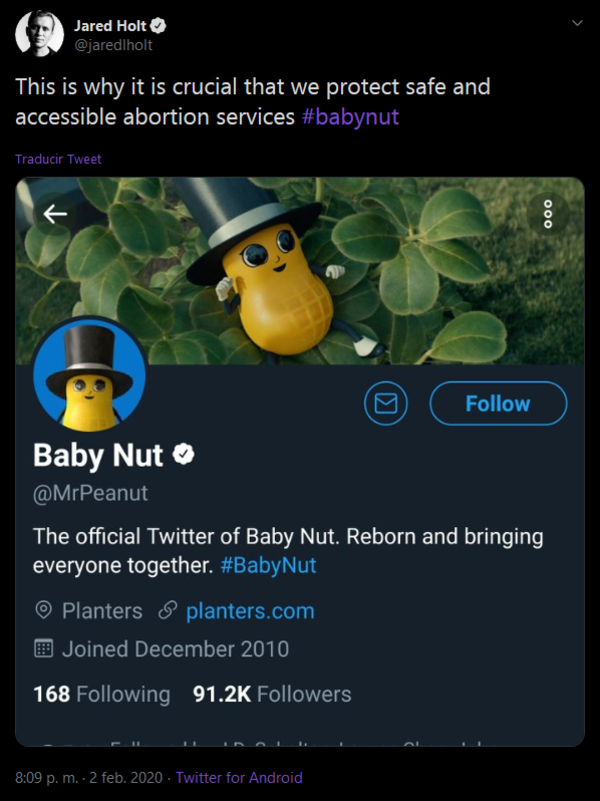Click the @jaredlholt handle
This screenshot has width=600, height=801.
point(113,45)
